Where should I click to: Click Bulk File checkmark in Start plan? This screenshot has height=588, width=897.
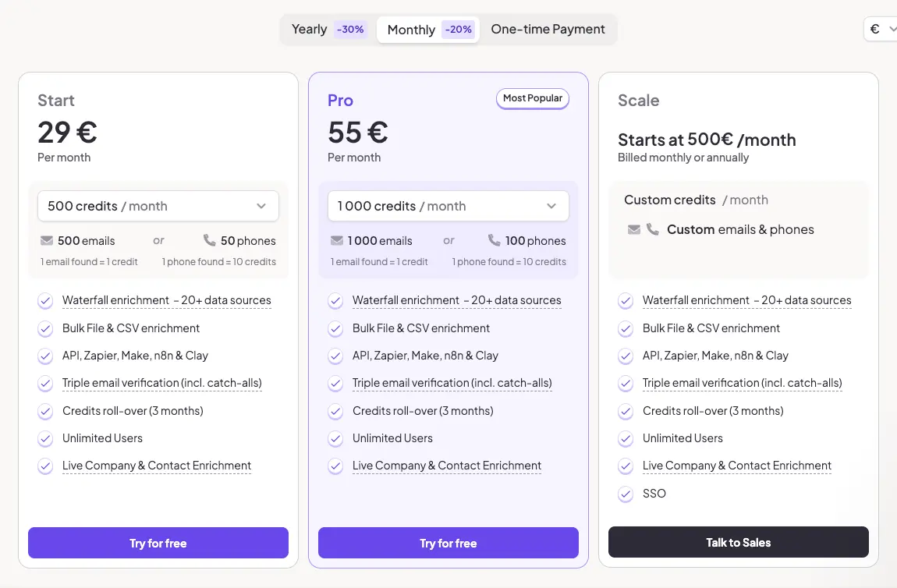pos(45,328)
